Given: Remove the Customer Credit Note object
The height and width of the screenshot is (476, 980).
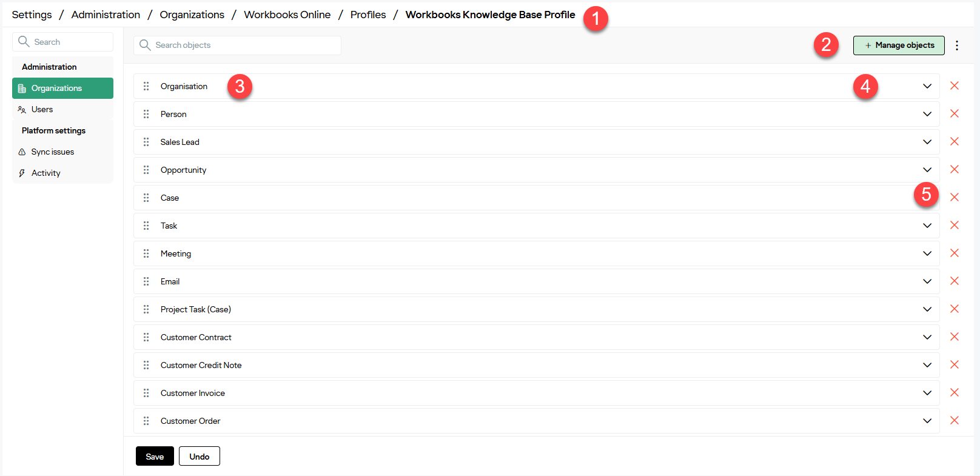Looking at the screenshot, I should (x=955, y=364).
